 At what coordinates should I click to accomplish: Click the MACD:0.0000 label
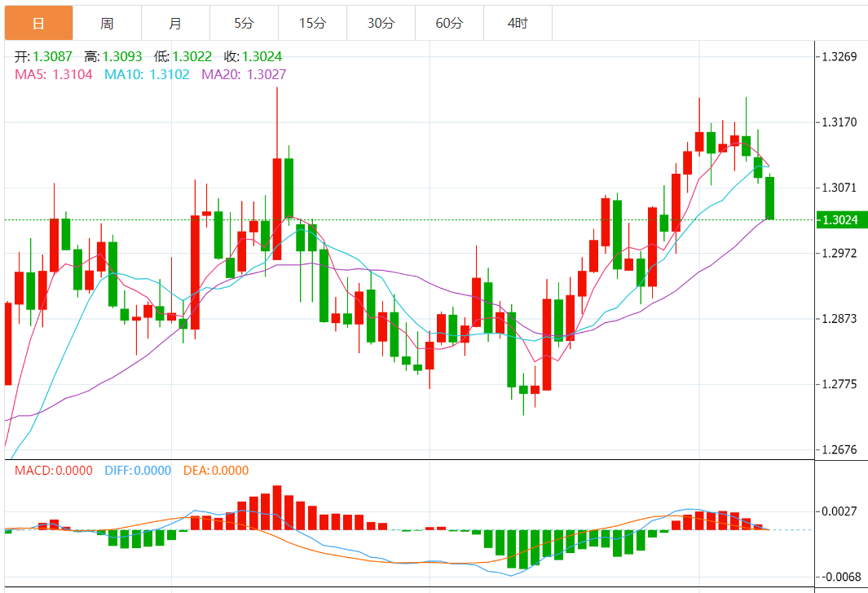[54, 471]
